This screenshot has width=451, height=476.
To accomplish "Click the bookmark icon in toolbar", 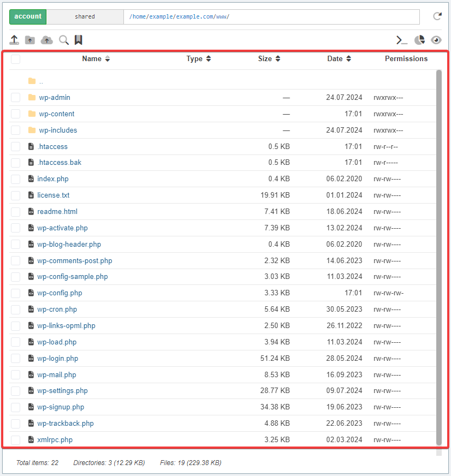I will tap(79, 40).
